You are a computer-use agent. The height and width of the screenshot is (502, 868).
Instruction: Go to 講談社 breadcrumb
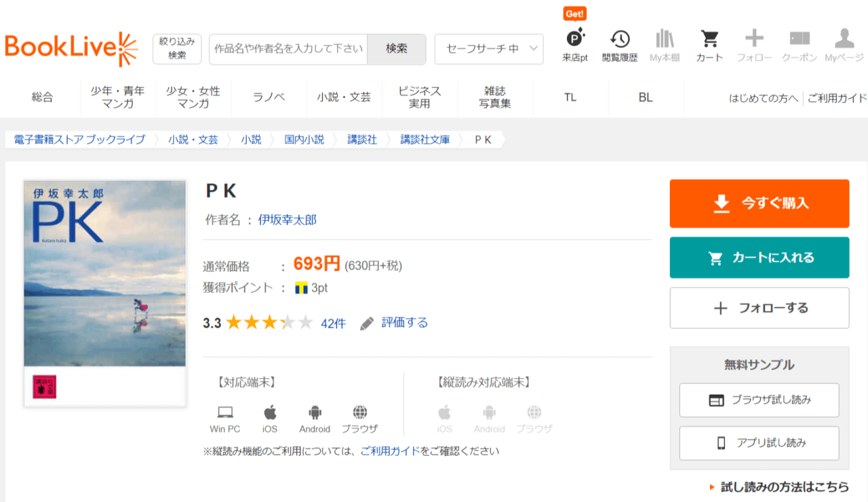(362, 140)
